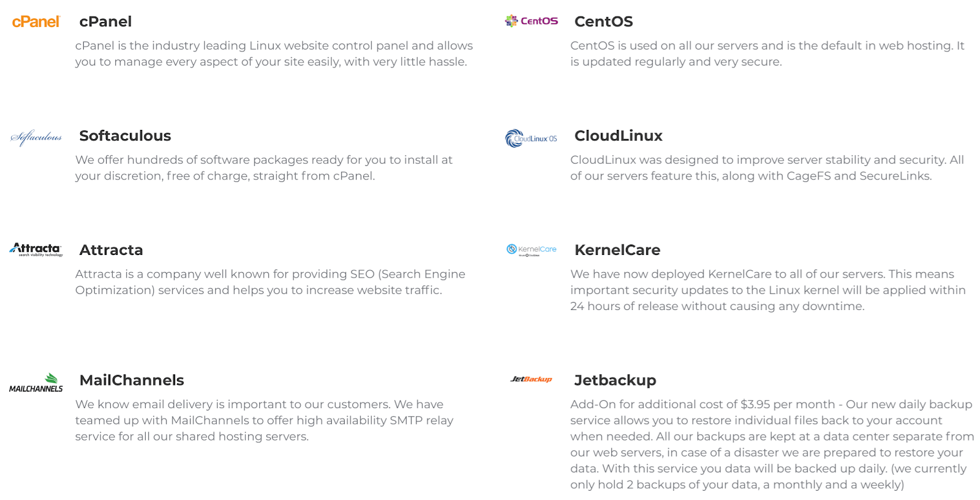Select the Attracta logo
This screenshot has height=500, width=980.
(36, 249)
